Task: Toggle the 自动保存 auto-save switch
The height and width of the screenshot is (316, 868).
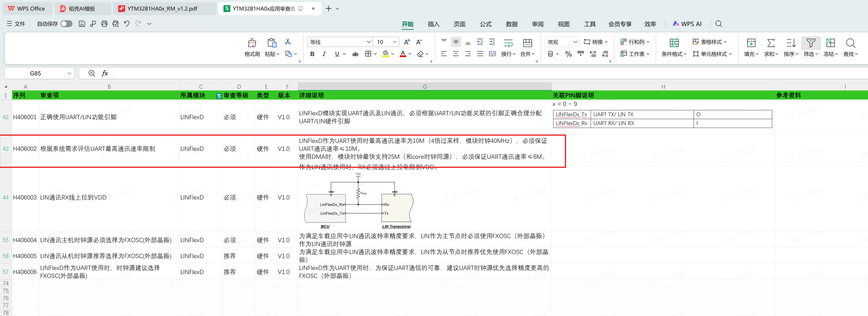Action: (x=66, y=24)
